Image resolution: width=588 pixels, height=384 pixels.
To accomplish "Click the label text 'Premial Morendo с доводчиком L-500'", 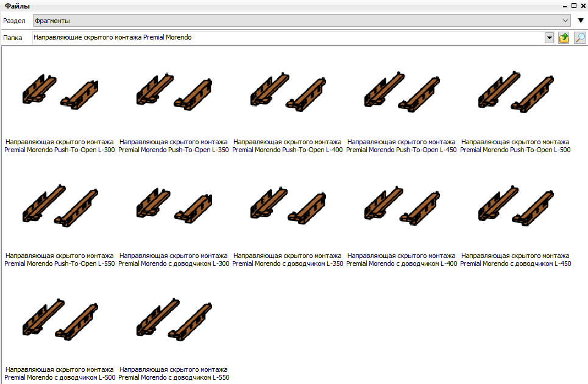I will click(x=60, y=378).
